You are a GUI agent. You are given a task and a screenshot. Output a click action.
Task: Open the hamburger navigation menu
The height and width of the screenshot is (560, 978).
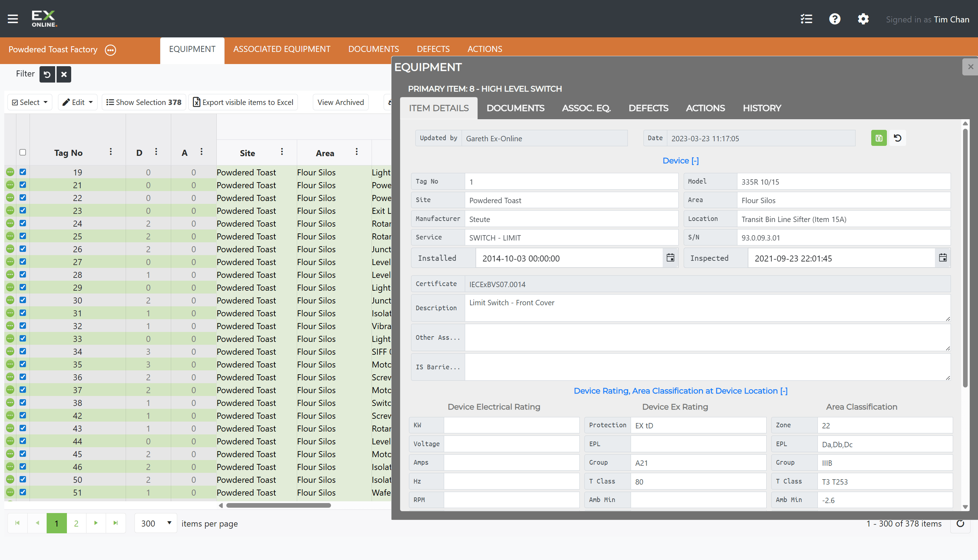click(13, 19)
